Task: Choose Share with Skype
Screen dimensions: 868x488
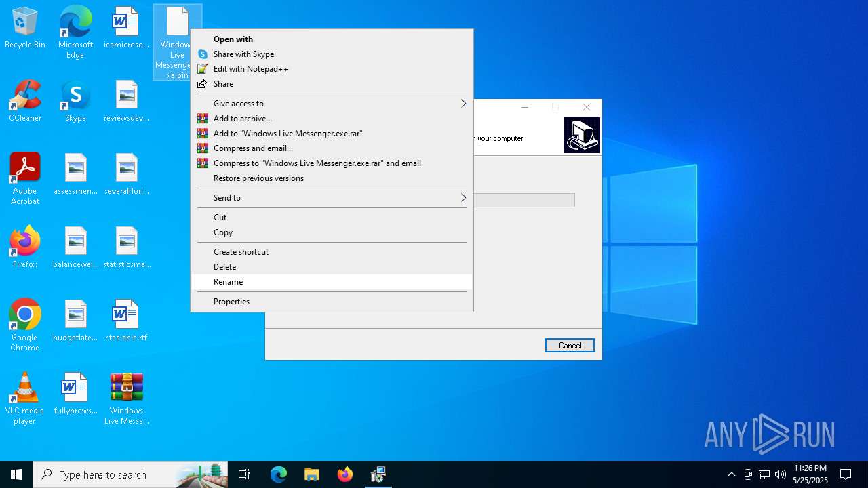Action: point(332,54)
